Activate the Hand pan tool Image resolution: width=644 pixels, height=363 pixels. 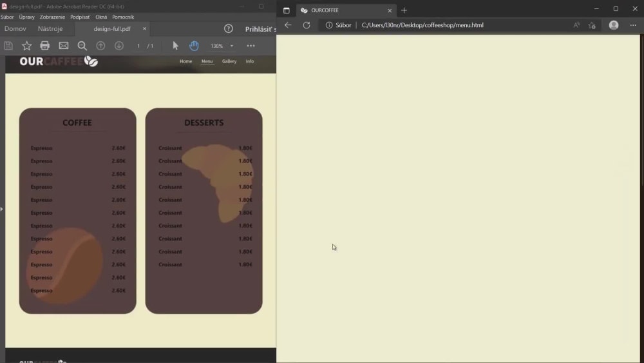click(194, 46)
